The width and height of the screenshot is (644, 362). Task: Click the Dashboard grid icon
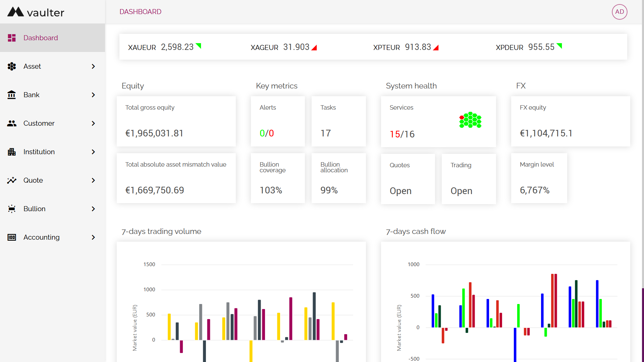point(12,38)
